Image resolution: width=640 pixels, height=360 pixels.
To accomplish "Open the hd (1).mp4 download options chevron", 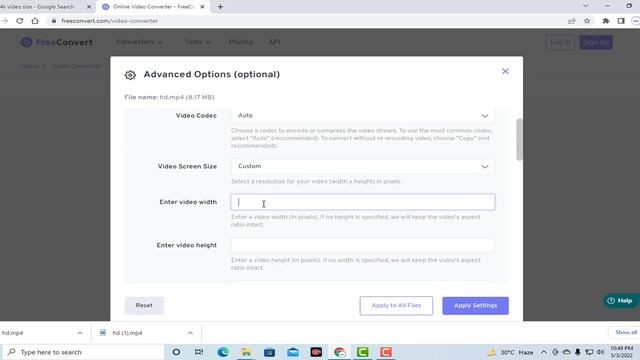I will (190, 333).
